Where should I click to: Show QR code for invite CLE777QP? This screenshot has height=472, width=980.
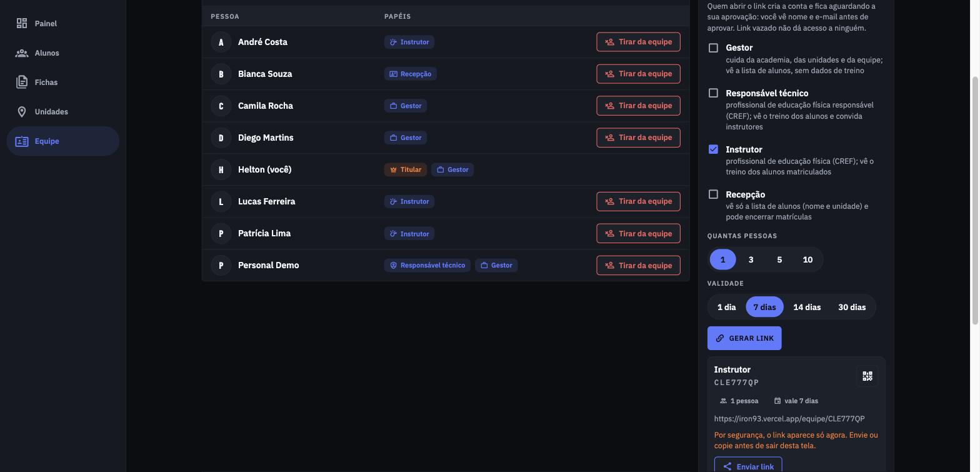[x=867, y=376]
